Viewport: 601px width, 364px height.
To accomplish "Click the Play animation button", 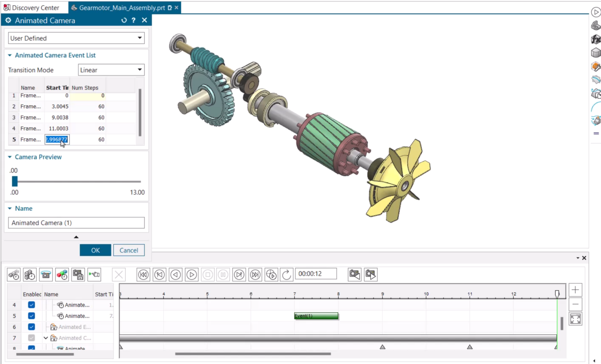I will click(192, 275).
